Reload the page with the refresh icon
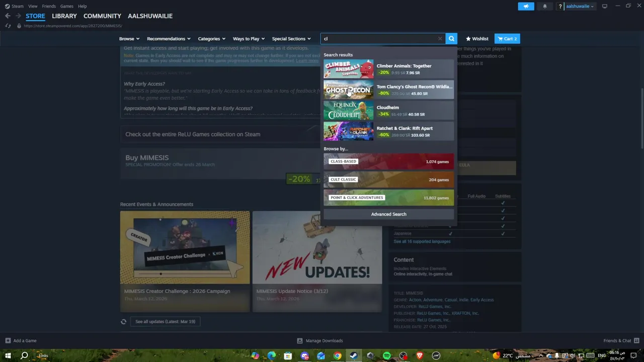This screenshot has height=362, width=644. click(8, 26)
